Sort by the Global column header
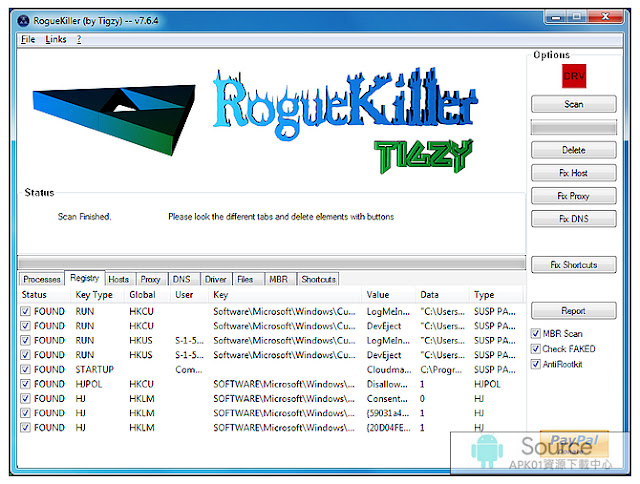This screenshot has height=484, width=640. pos(148,295)
